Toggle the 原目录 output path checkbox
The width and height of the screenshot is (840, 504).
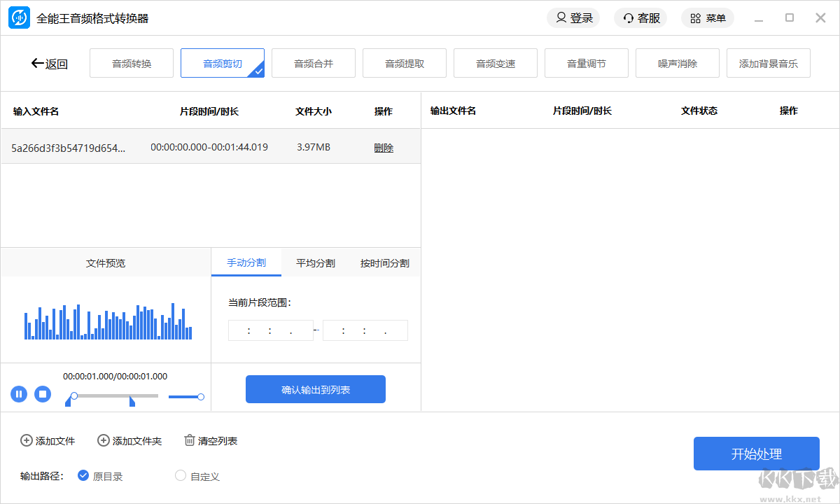(83, 475)
